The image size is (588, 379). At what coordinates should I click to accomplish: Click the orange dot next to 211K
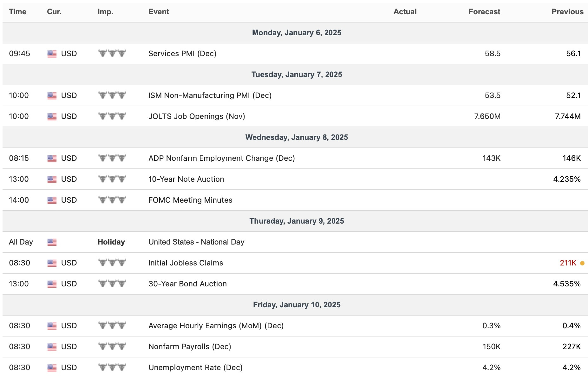coord(582,263)
